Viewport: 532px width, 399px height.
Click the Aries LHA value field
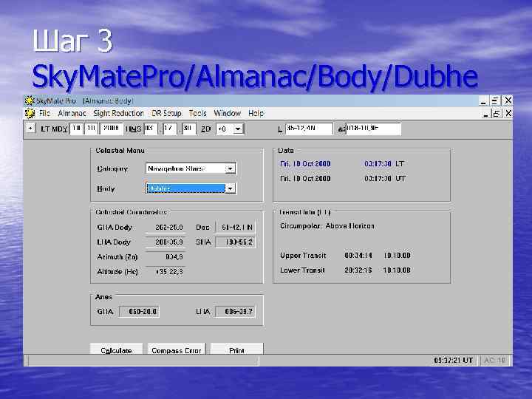click(235, 312)
